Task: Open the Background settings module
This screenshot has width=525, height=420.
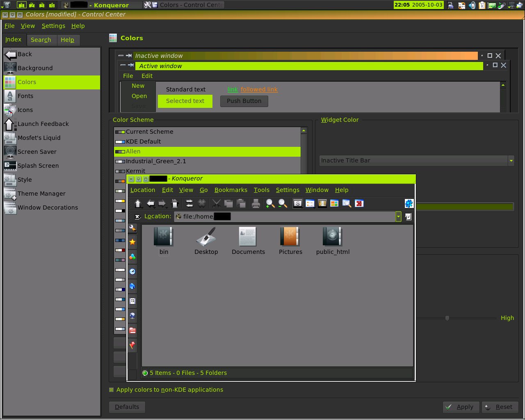Action: [52, 68]
